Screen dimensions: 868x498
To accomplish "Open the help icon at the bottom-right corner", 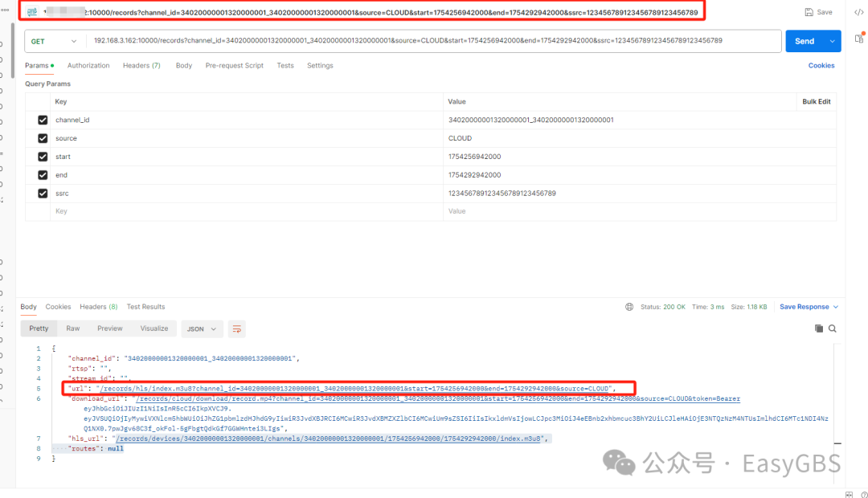I will (864, 495).
